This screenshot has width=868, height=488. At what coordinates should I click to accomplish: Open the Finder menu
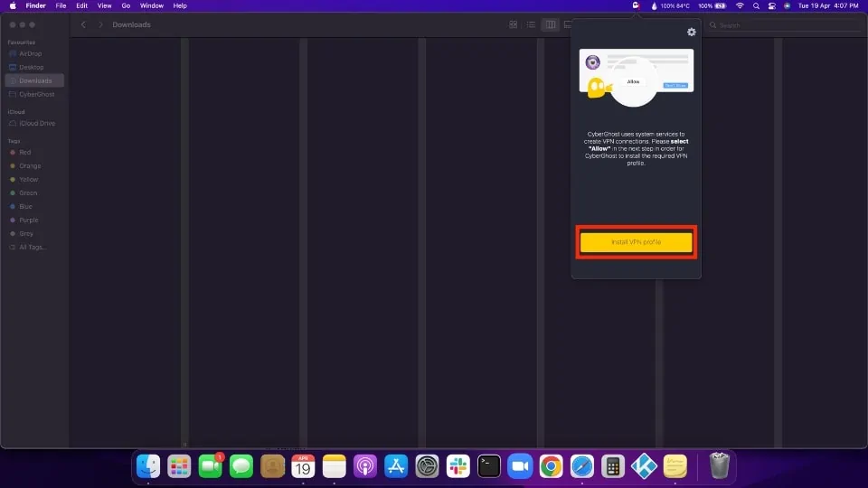(x=35, y=5)
